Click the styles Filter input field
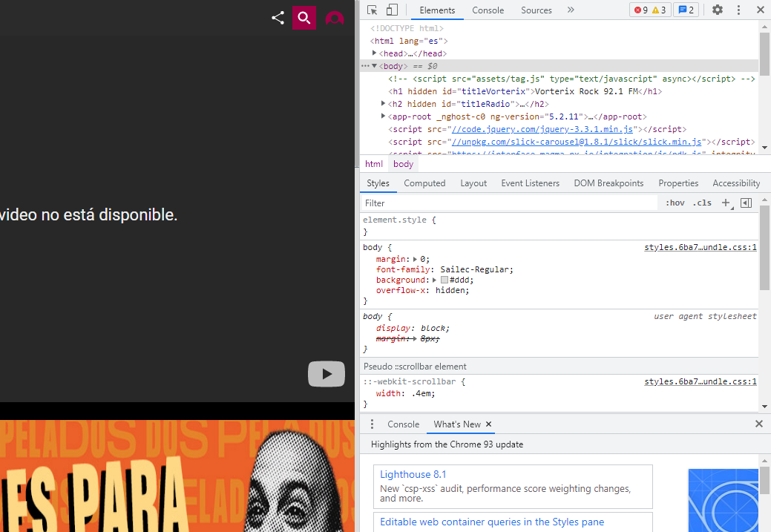The width and height of the screenshot is (771, 532). [508, 203]
